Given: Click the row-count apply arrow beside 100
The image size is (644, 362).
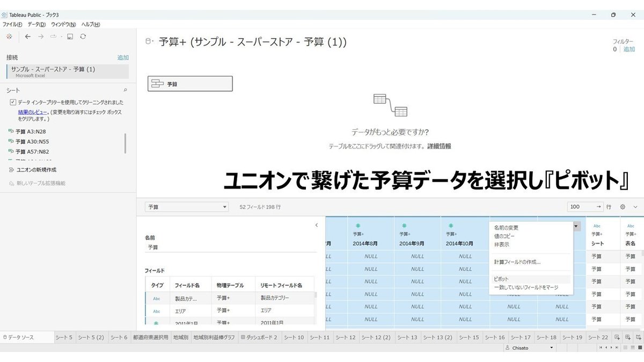Looking at the screenshot, I should [x=599, y=206].
